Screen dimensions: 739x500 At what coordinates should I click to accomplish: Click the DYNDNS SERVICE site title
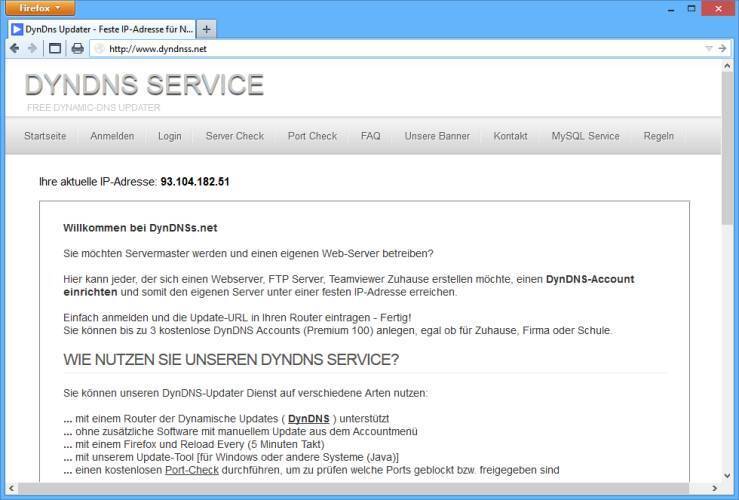(144, 85)
